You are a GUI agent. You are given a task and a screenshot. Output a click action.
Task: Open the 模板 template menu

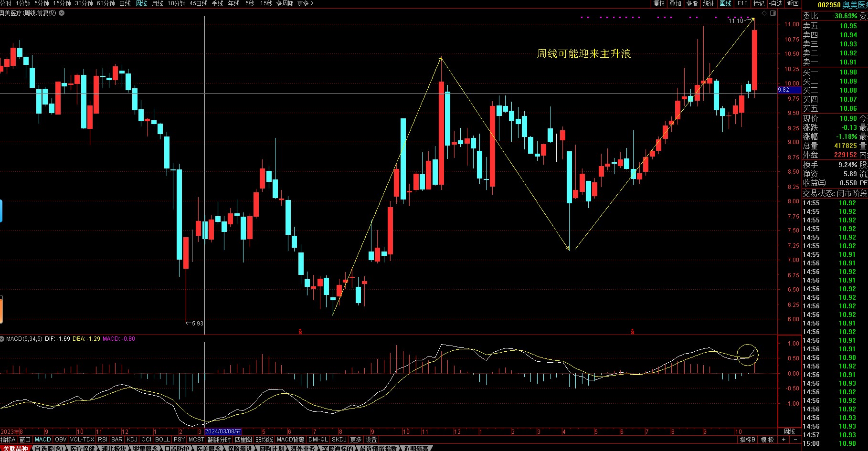(767, 440)
